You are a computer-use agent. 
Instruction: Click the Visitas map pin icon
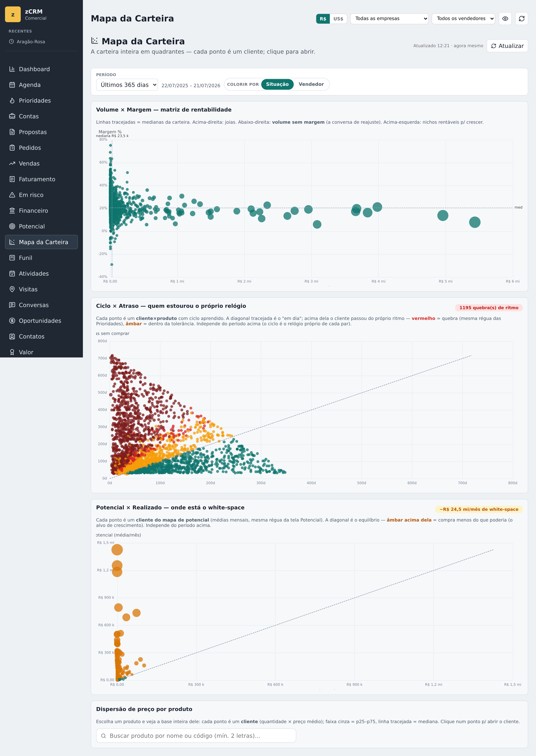click(x=12, y=289)
